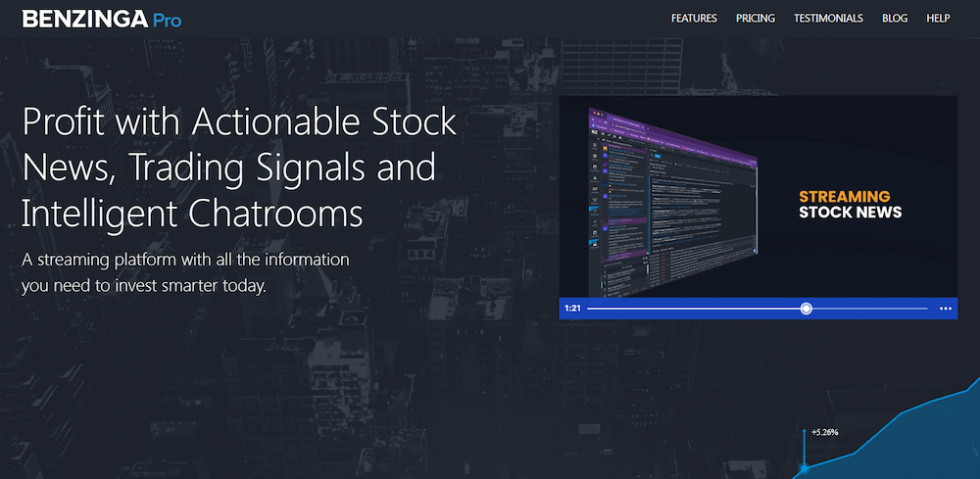
Task: Open the Pricing page link
Action: point(755,18)
